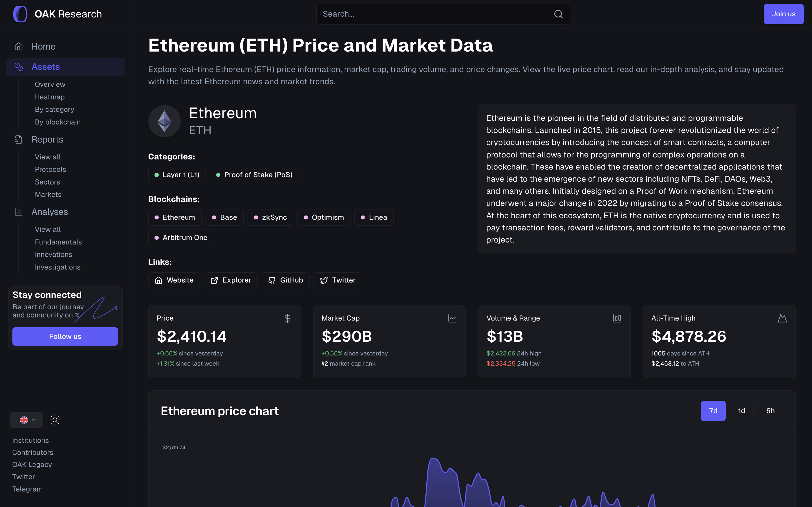The image size is (812, 507).
Task: Expand the Assets sidebar section
Action: pos(46,67)
